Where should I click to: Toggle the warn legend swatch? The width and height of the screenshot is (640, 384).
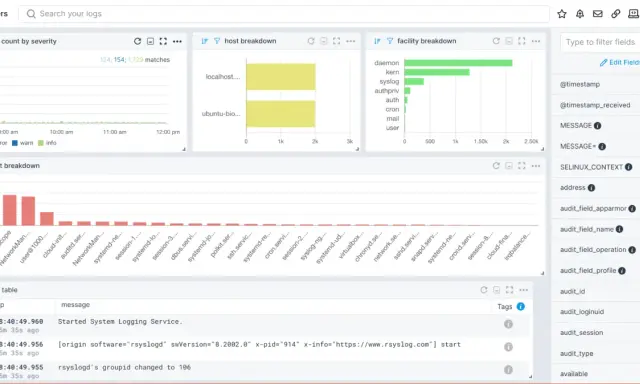15,143
